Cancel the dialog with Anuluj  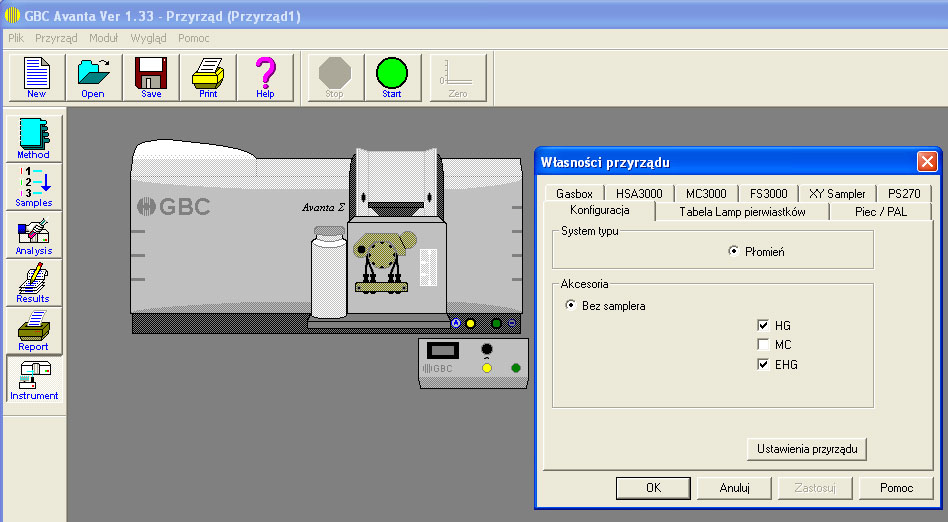(x=735, y=488)
